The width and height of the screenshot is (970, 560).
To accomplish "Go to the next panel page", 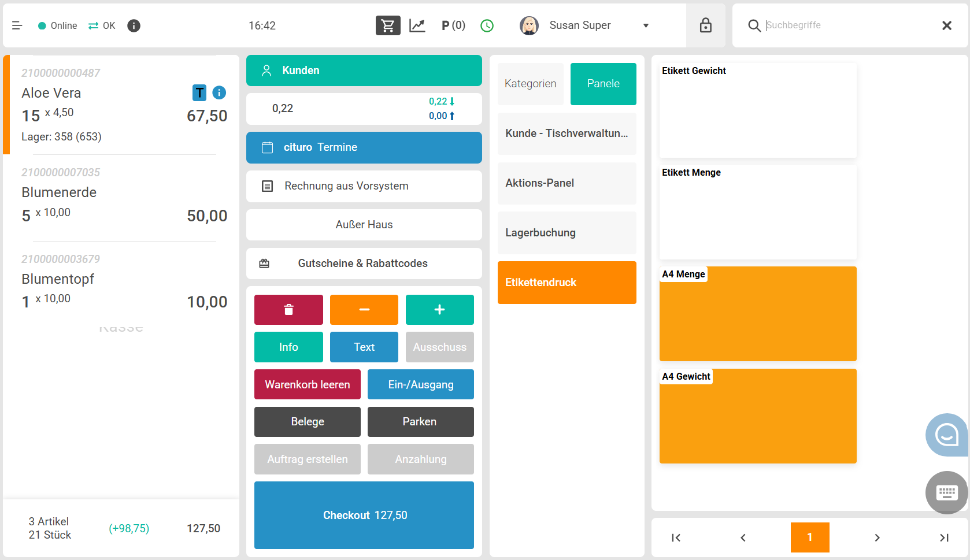I will click(877, 537).
